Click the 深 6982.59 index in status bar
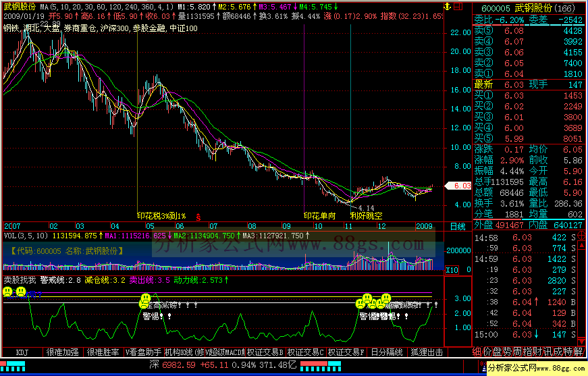Viewport: 588px width, 376px height. (x=173, y=365)
